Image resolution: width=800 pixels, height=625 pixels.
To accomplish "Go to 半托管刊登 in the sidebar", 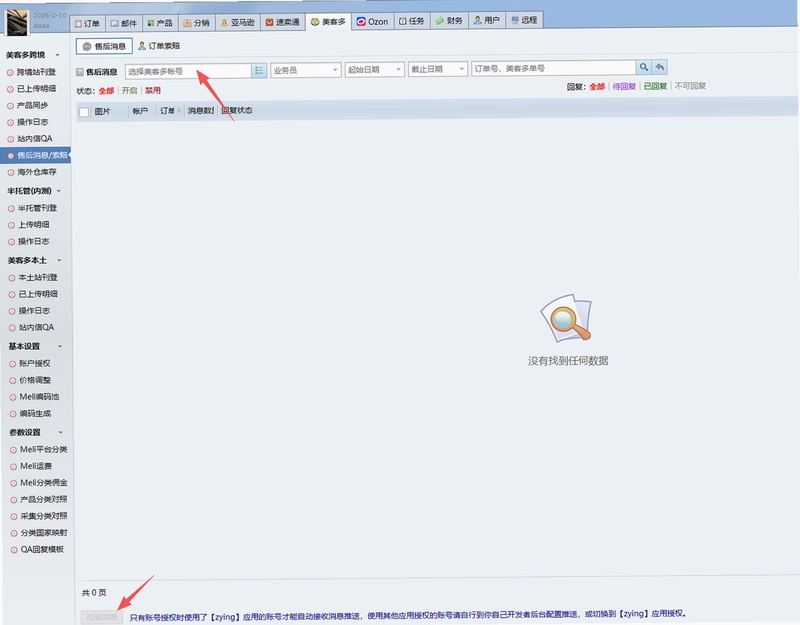I will pos(37,208).
